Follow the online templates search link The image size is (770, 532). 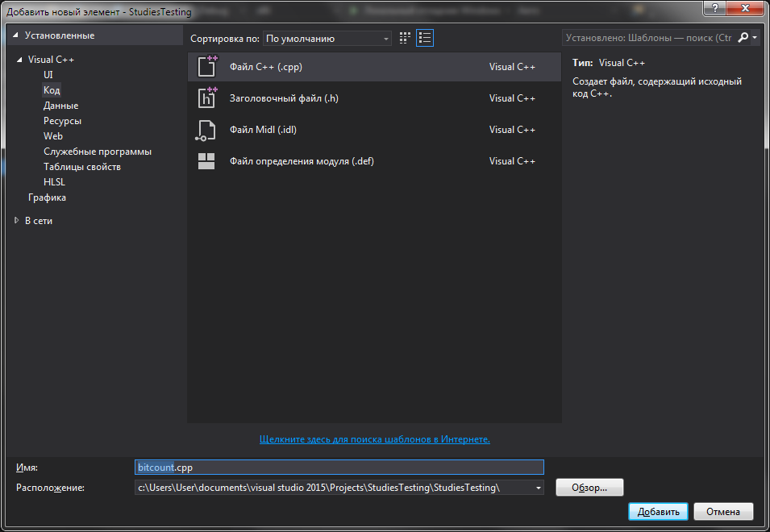point(374,439)
